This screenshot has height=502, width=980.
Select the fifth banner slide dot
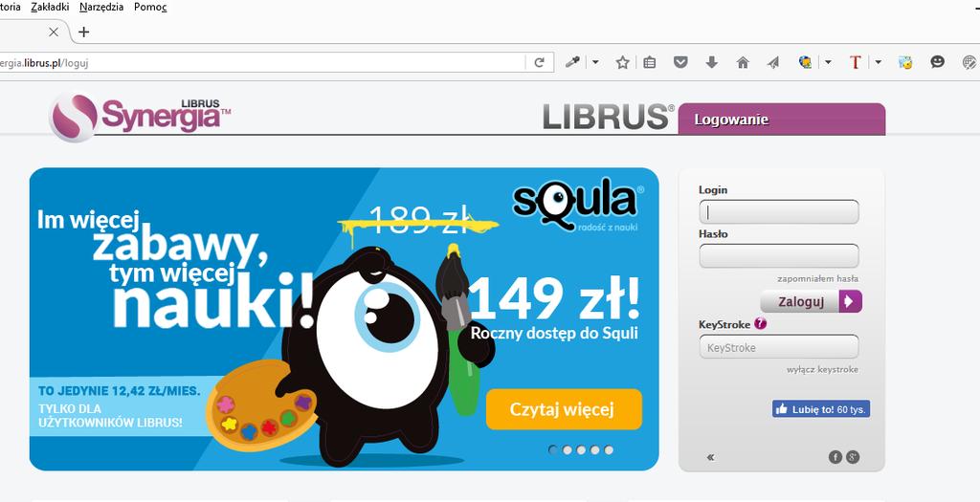point(609,449)
